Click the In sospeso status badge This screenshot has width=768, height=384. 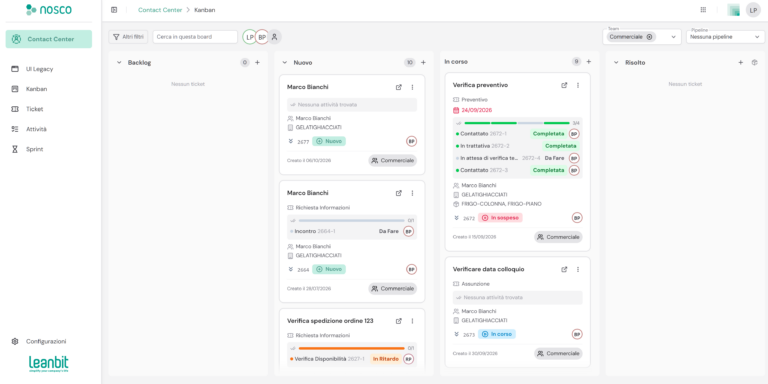point(500,217)
